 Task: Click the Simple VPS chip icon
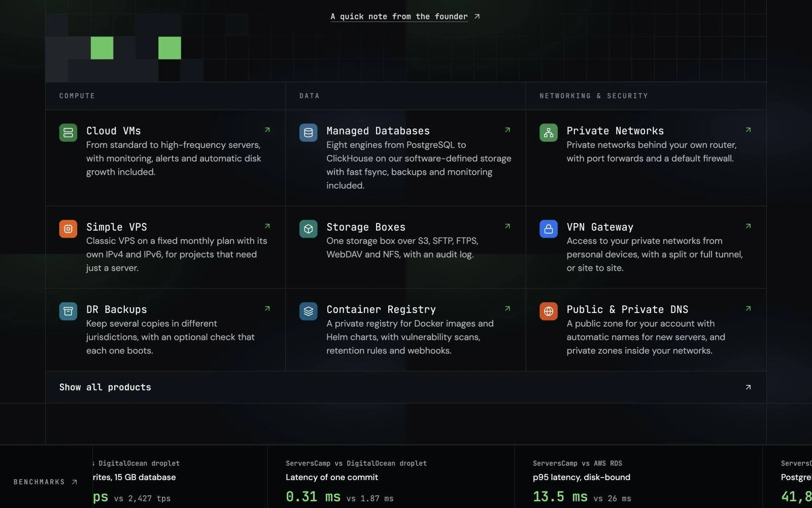click(68, 229)
